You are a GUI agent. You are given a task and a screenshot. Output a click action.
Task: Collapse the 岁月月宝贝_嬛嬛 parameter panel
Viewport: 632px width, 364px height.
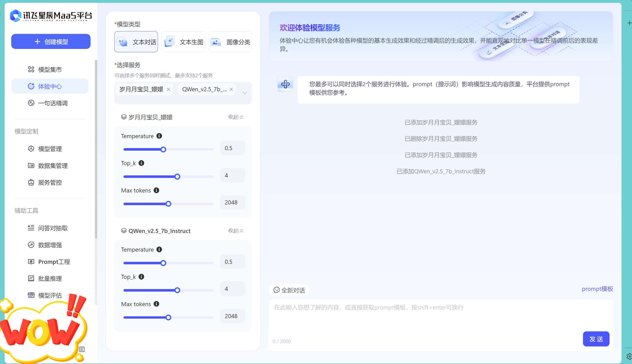click(x=236, y=117)
